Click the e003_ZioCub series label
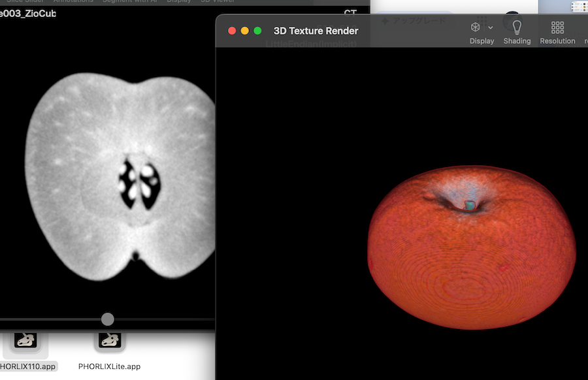The image size is (588, 380). pyautogui.click(x=27, y=14)
